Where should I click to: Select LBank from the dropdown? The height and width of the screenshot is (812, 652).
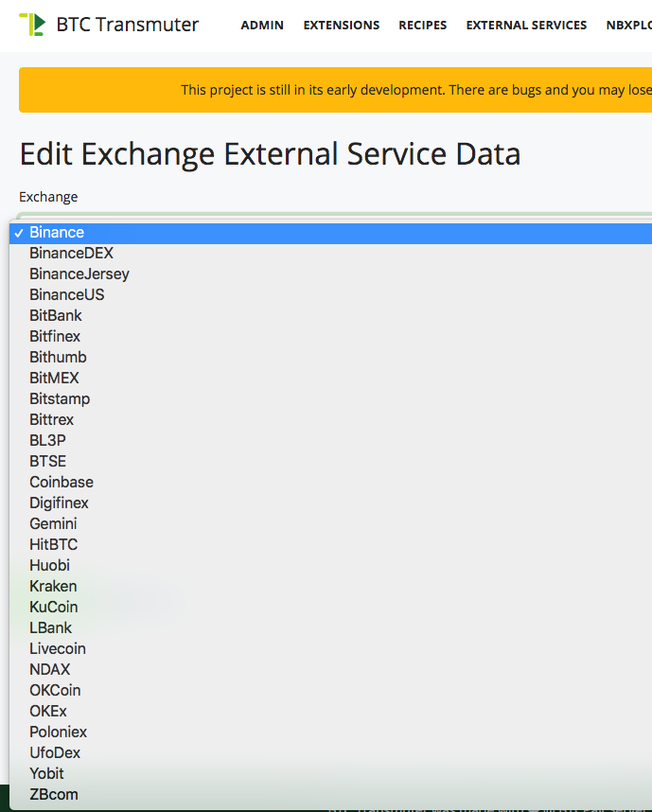(330, 627)
